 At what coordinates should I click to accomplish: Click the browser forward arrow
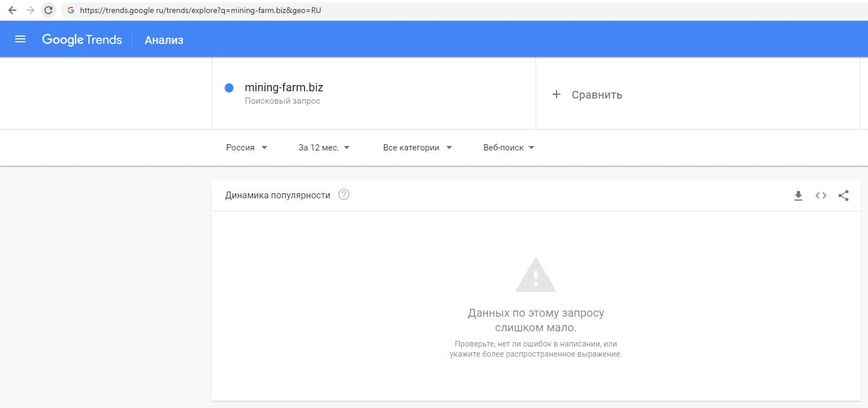[30, 10]
